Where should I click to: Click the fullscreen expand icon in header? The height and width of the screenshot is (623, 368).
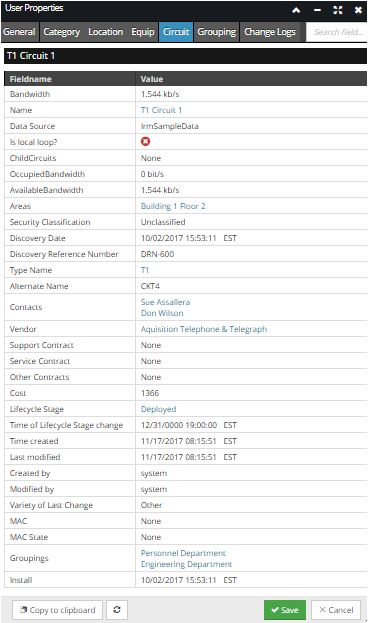337,10
